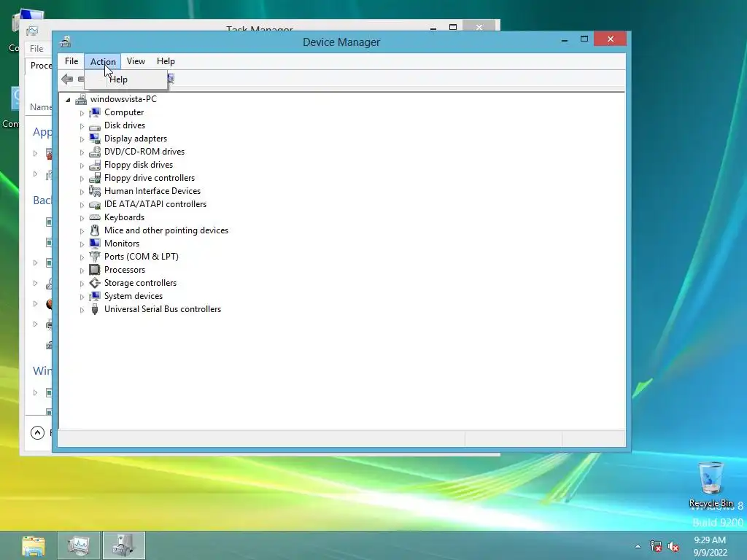
Task: Expand Mice and other pointing devices
Action: [x=82, y=231]
